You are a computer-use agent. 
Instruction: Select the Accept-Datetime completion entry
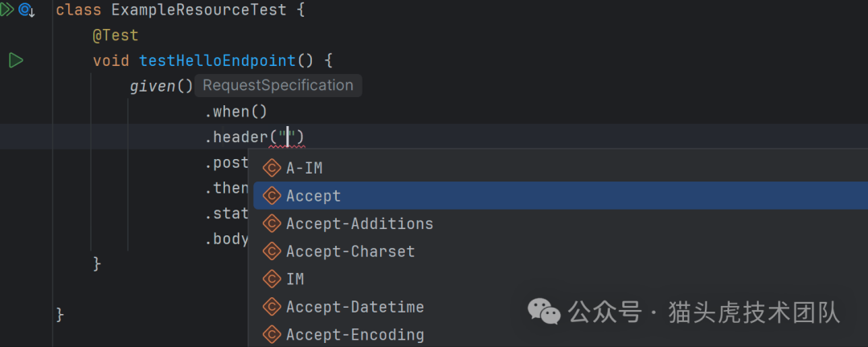pos(354,307)
